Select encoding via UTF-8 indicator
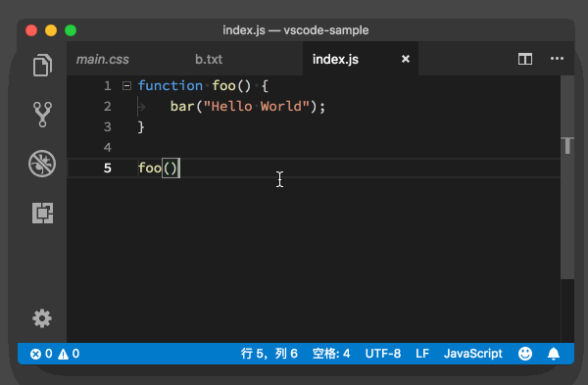 point(383,354)
